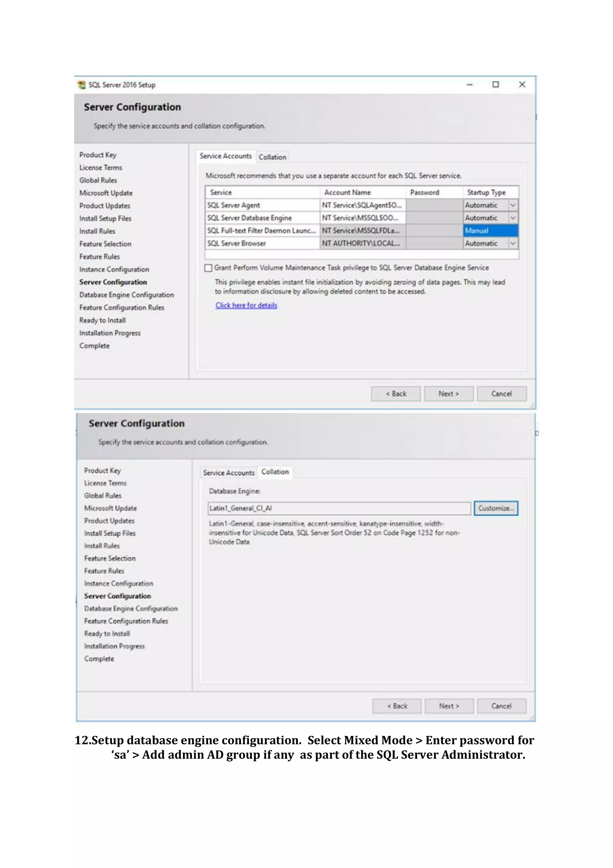Check Grant Perform Volume Maintenance Task checkbox

(208, 268)
